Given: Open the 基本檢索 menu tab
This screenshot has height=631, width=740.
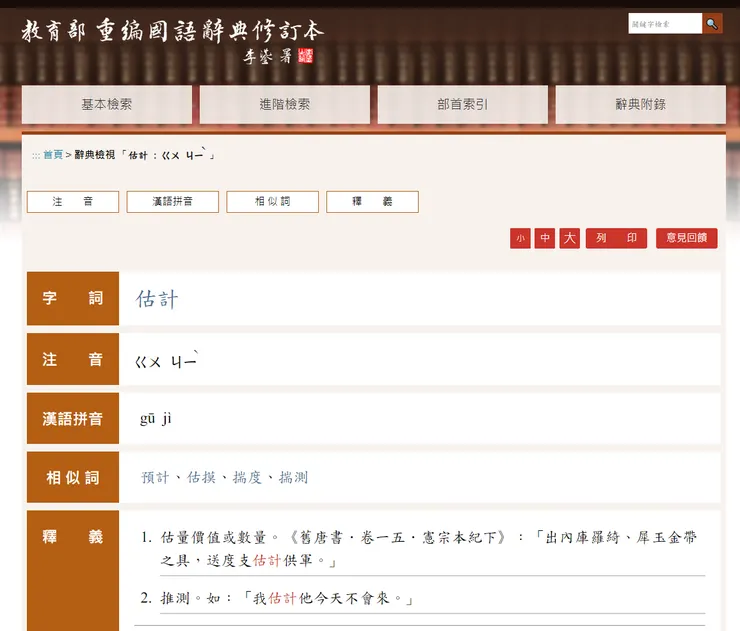Looking at the screenshot, I should [107, 104].
